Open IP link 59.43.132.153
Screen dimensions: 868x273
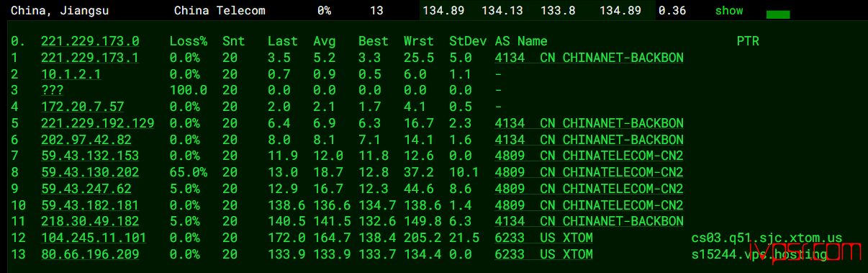click(x=90, y=156)
